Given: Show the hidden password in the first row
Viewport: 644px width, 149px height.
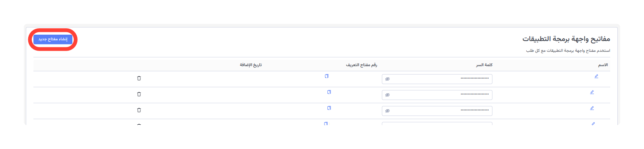Looking at the screenshot, I should coord(387,79).
